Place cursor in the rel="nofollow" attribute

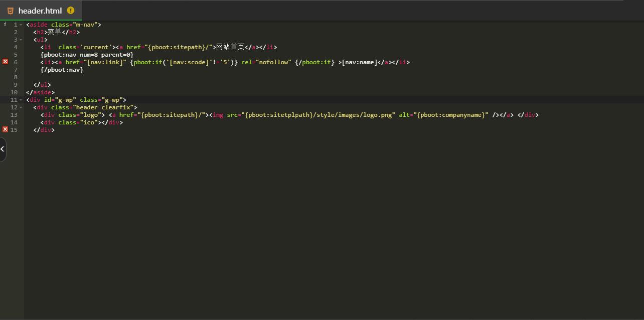click(x=266, y=62)
